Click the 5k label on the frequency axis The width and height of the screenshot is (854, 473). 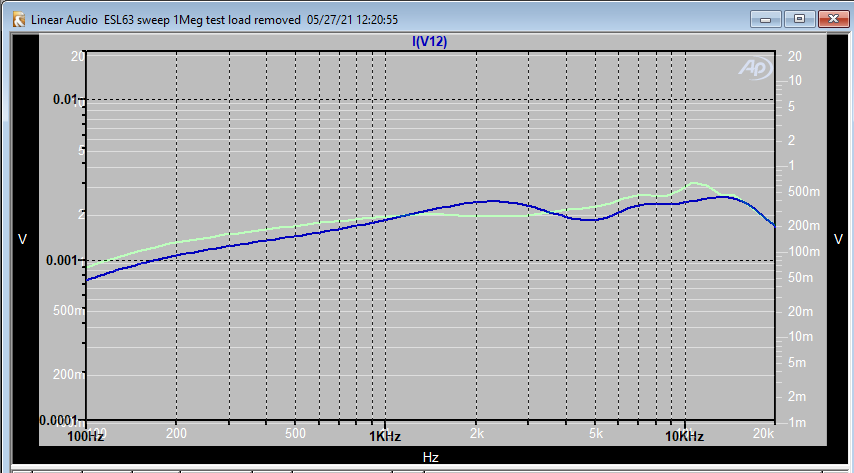pyautogui.click(x=596, y=433)
